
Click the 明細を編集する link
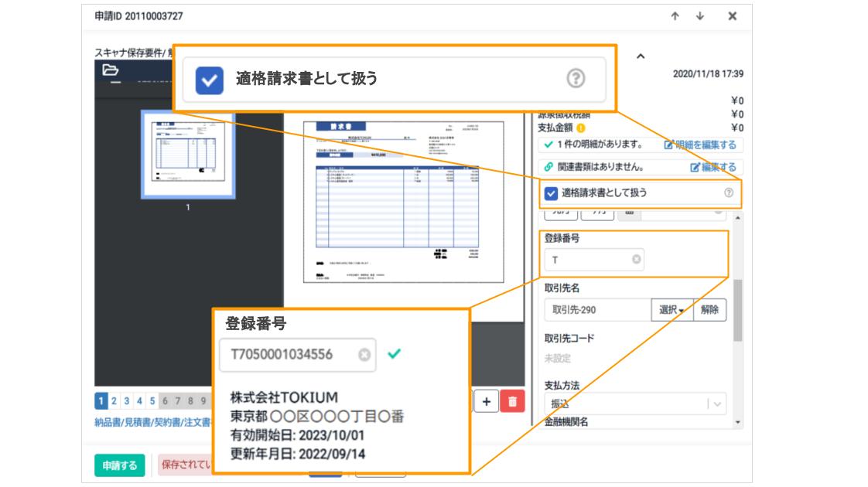coord(700,145)
